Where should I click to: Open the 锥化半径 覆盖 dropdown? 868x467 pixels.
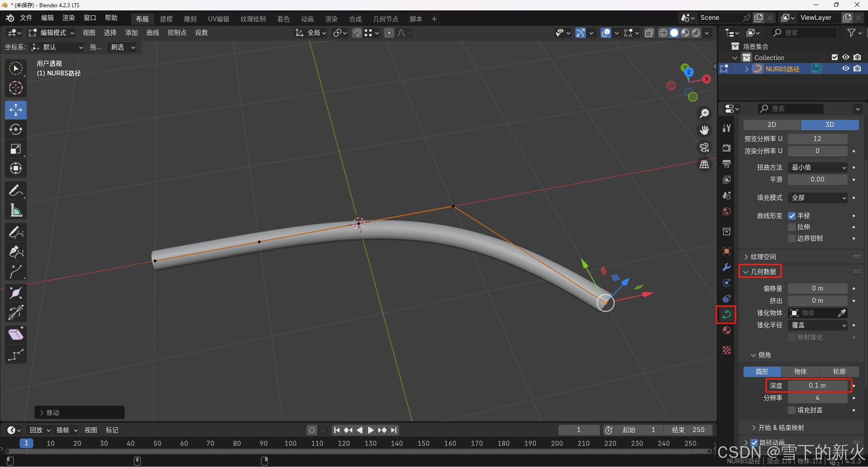tap(817, 325)
